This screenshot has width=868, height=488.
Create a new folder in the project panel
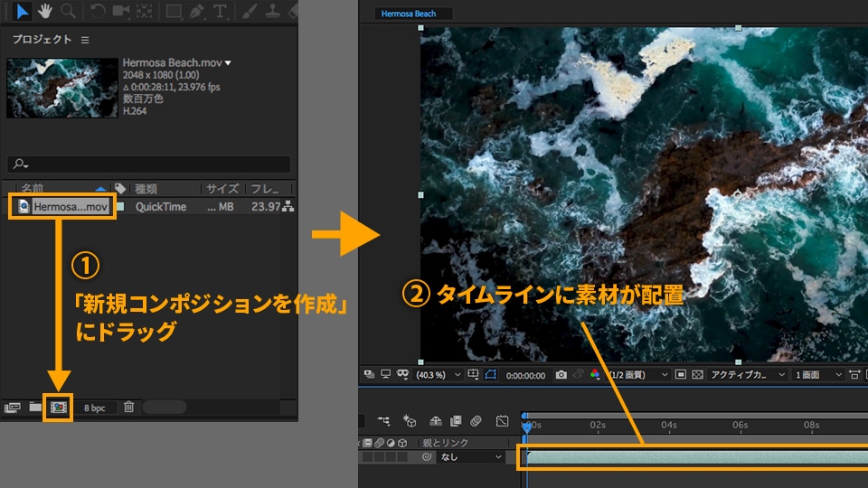35,408
